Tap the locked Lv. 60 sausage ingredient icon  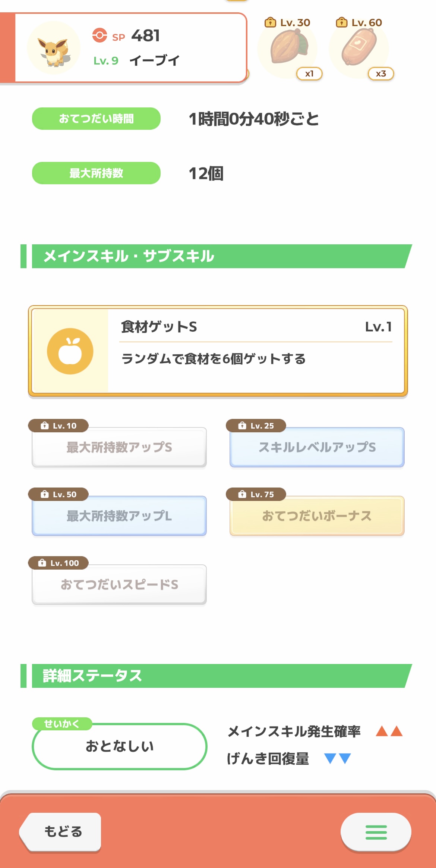coord(359,48)
